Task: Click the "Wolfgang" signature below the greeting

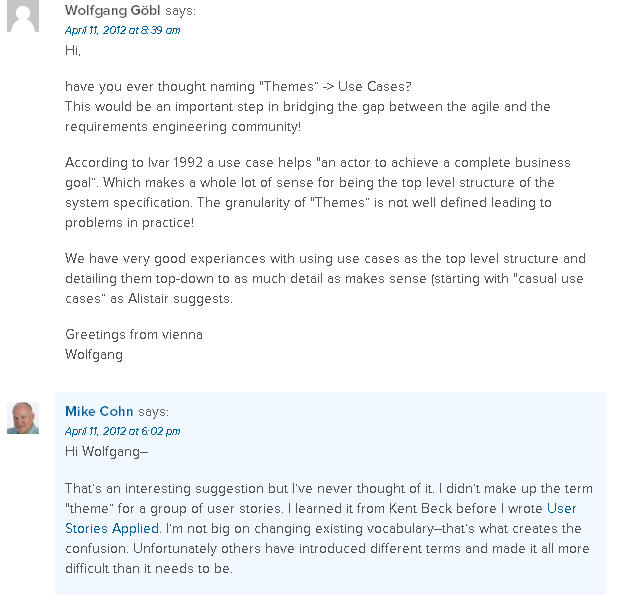Action: [94, 354]
